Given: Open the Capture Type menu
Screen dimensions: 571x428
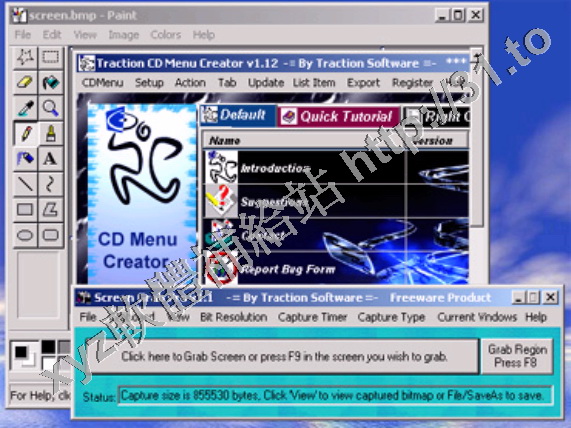Looking at the screenshot, I should [x=391, y=317].
